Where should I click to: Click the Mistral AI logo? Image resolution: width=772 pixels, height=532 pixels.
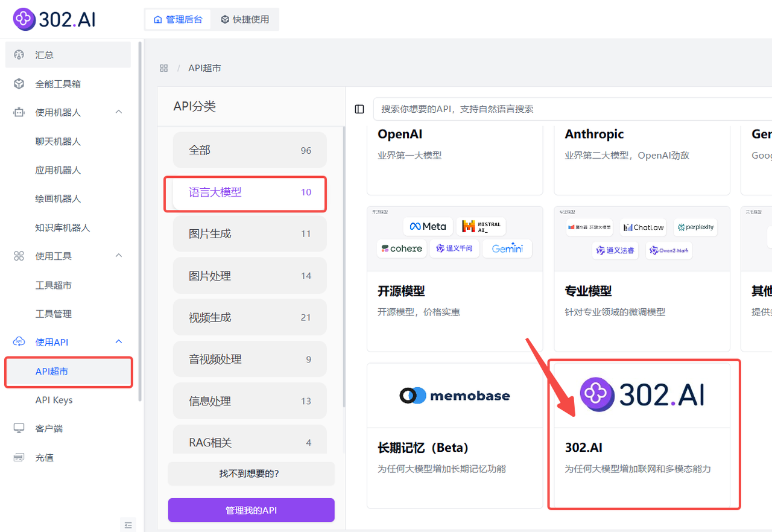click(x=481, y=226)
